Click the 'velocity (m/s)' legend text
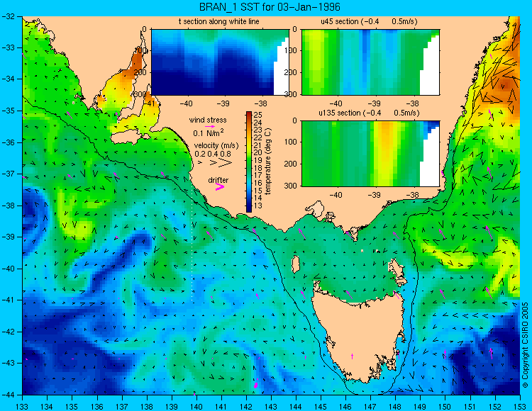The width and height of the screenshot is (532, 411). tap(216, 146)
